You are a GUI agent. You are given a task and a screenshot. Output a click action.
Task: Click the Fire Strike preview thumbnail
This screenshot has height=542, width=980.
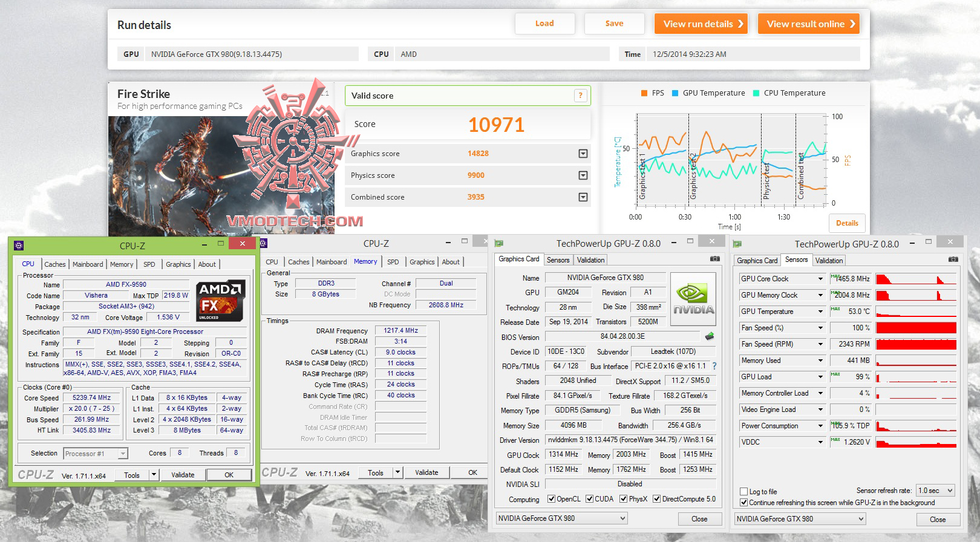(x=221, y=175)
